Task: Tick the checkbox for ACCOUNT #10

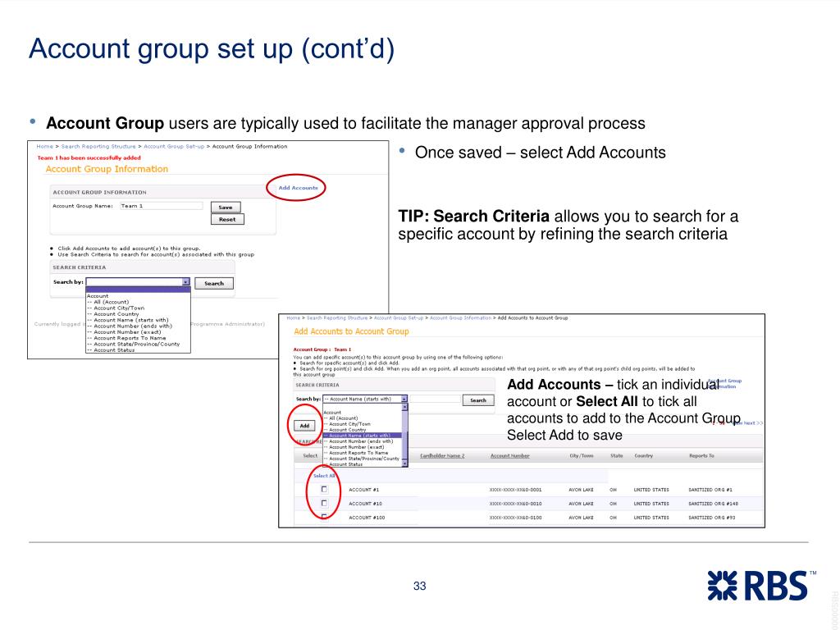Action: click(x=324, y=503)
